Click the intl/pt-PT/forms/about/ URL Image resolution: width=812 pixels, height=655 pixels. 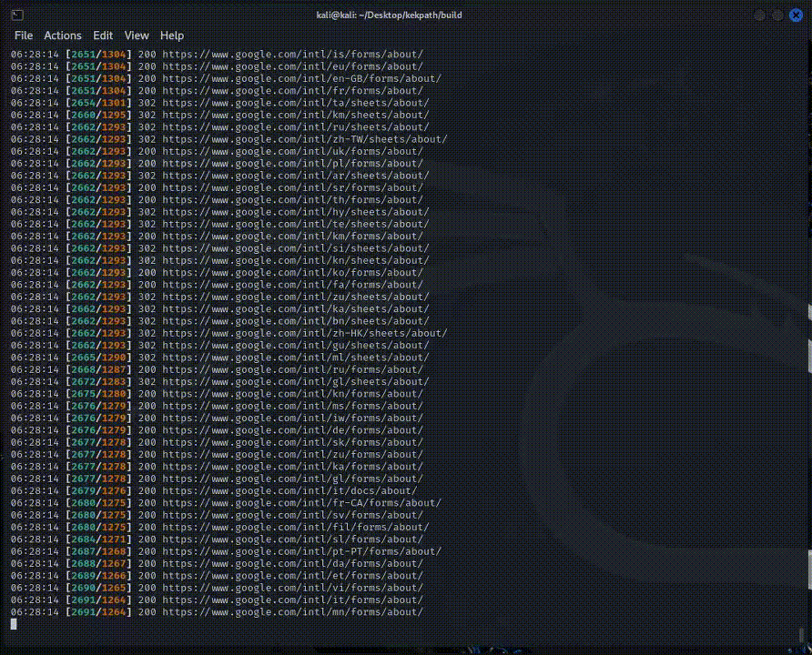pyautogui.click(x=302, y=551)
